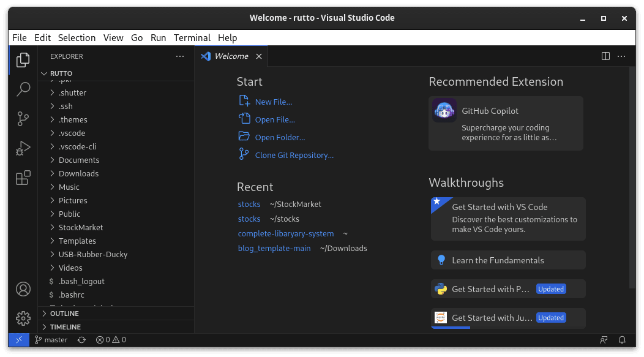Expand the .vscode-cli folder

(x=116, y=147)
